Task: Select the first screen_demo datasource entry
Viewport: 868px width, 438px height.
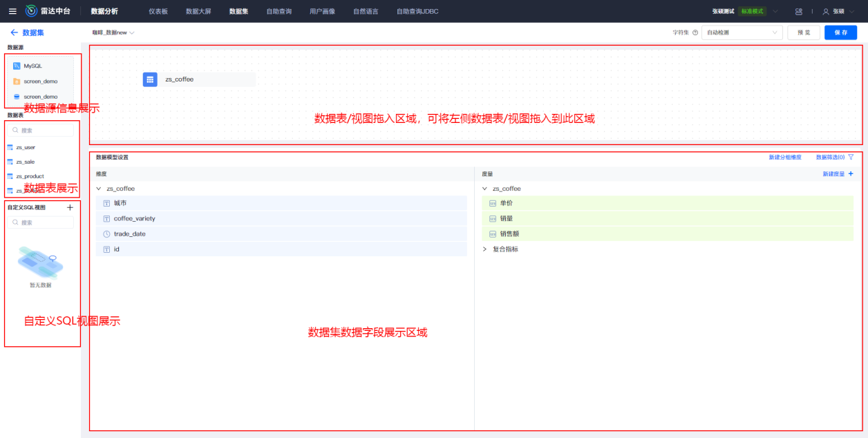Action: click(40, 82)
